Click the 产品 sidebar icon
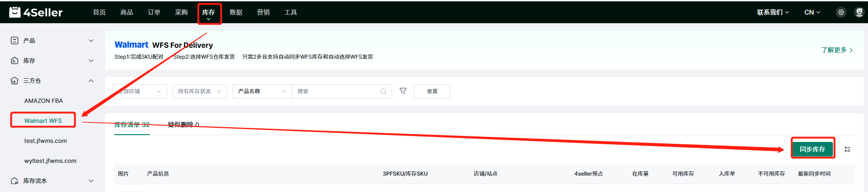 15,40
